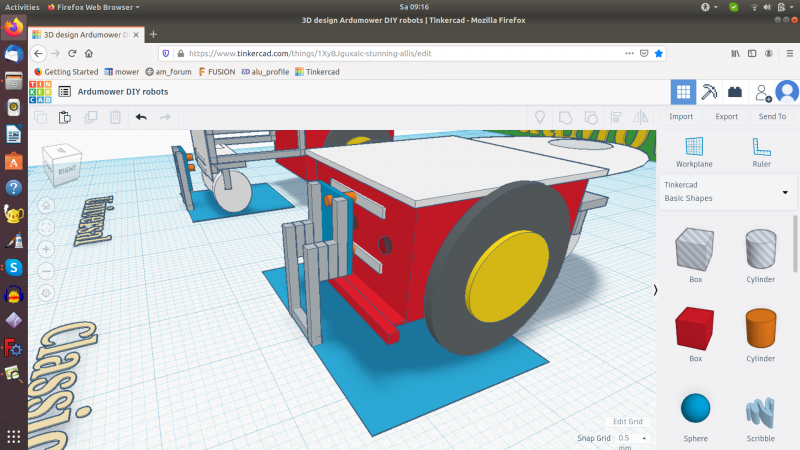Open the alu_profile bookmark
Image resolution: width=800 pixels, height=450 pixels.
pos(265,72)
